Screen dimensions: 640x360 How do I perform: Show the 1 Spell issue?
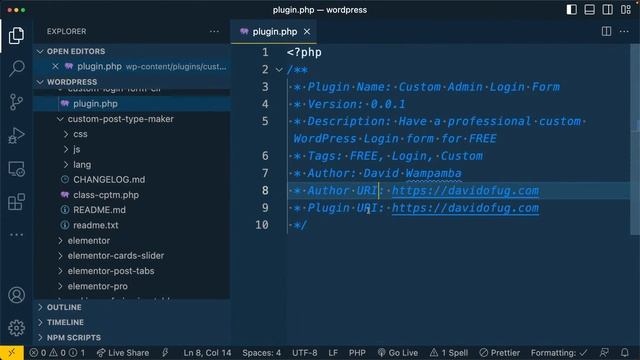click(449, 353)
